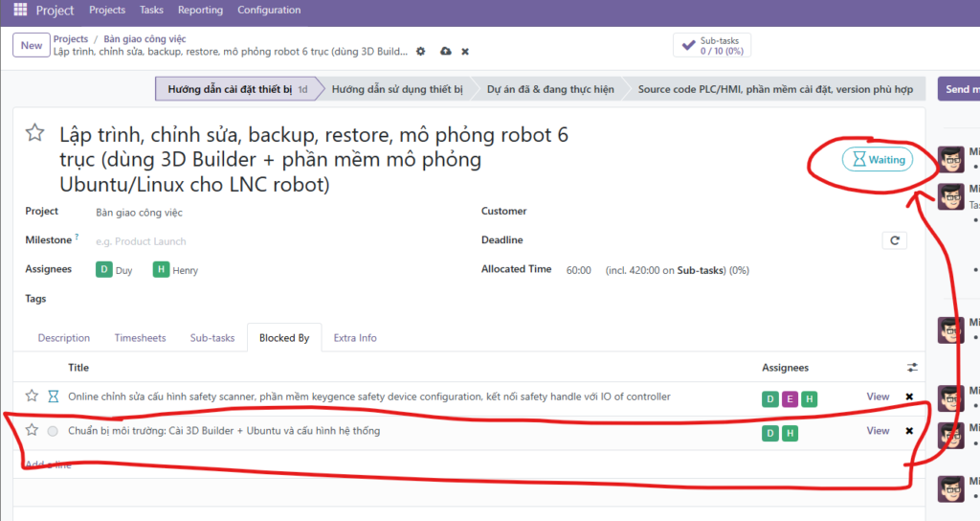Image resolution: width=980 pixels, height=521 pixels.
Task: Star the main task title as priority
Action: (x=35, y=133)
